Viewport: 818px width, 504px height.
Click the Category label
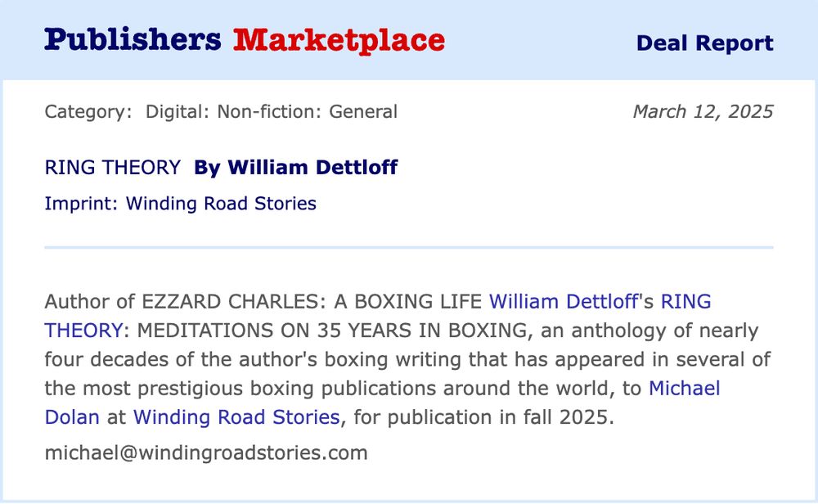88,111
